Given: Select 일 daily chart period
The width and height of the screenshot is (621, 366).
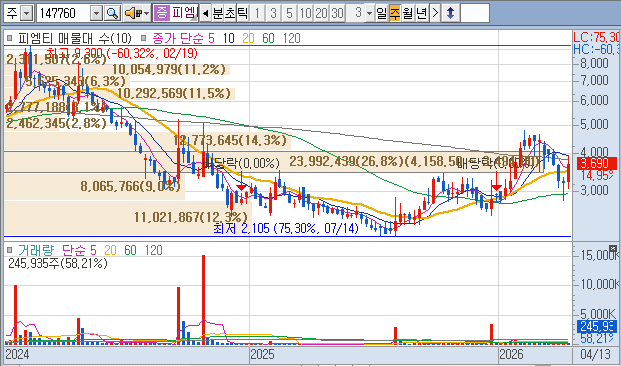Looking at the screenshot, I should point(382,13).
